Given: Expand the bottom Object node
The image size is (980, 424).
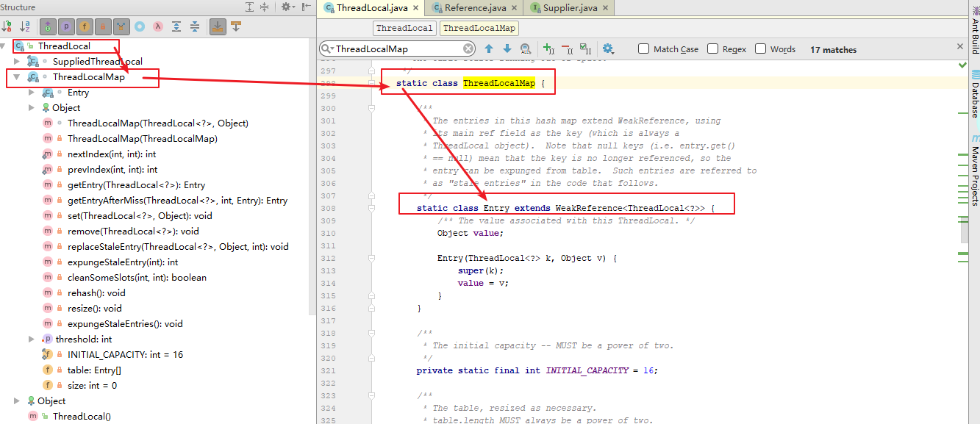Looking at the screenshot, I should click(x=17, y=400).
